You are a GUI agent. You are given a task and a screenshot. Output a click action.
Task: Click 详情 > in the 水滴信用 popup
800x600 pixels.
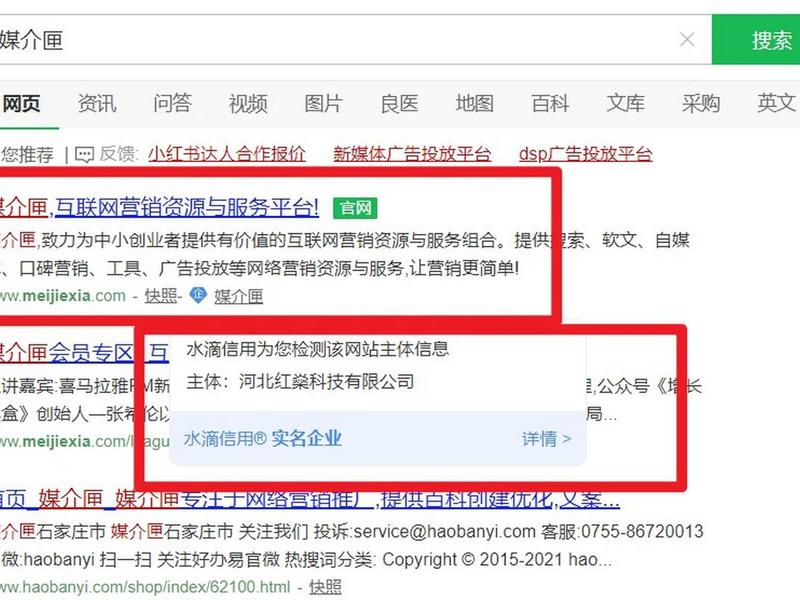click(546, 439)
